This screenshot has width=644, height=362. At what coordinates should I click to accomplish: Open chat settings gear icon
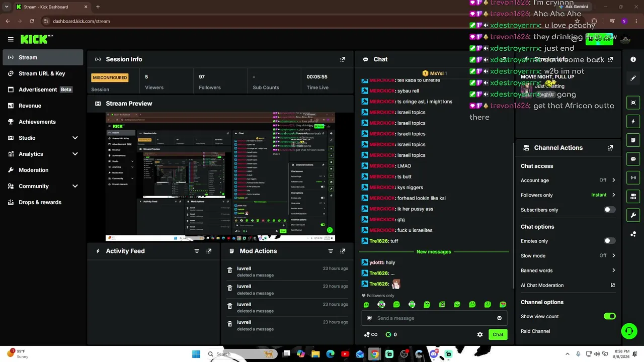(480, 334)
